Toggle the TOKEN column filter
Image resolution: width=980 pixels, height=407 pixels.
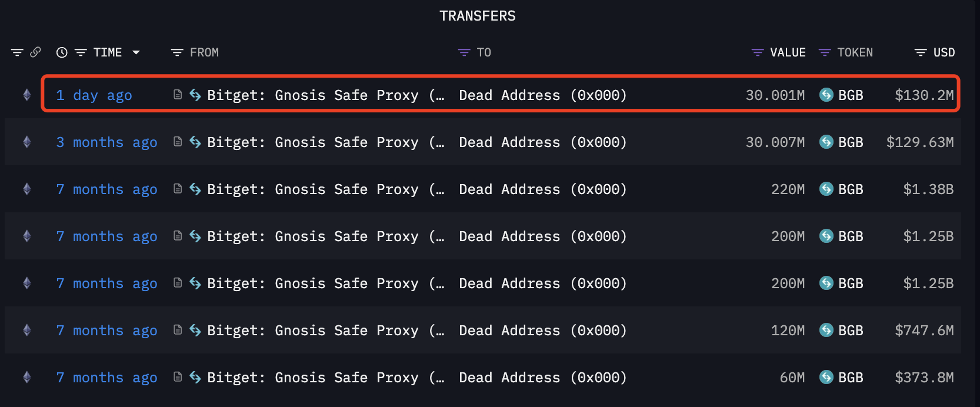(825, 52)
